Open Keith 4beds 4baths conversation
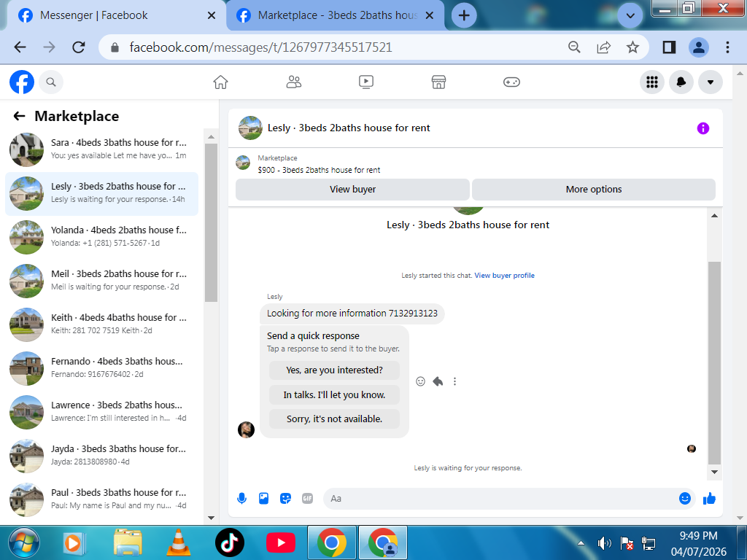The width and height of the screenshot is (747, 560). pyautogui.click(x=101, y=324)
